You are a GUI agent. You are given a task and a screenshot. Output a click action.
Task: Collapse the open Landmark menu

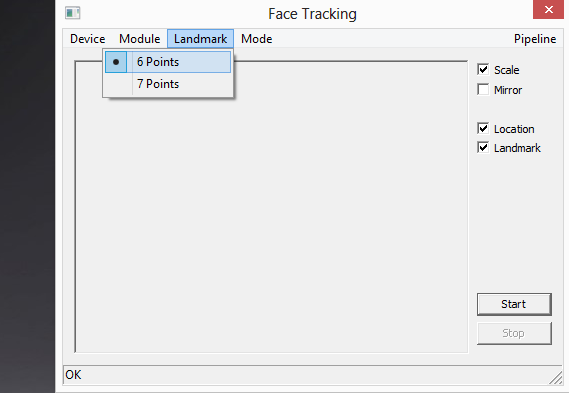200,39
